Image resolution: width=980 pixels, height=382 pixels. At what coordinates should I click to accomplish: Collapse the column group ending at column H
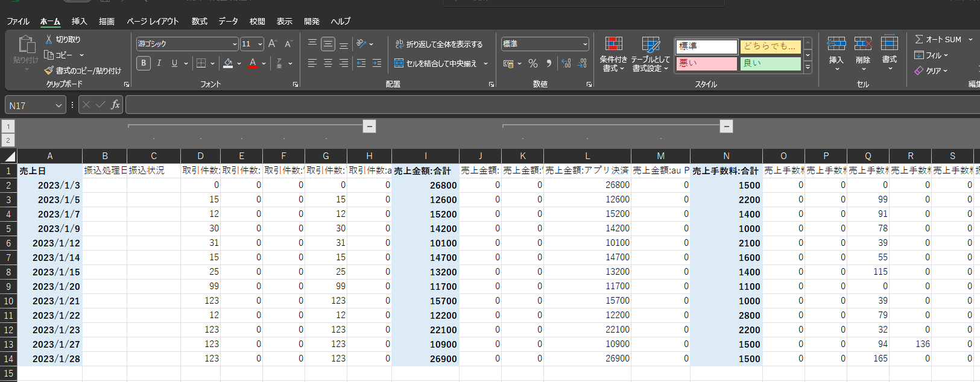point(370,126)
